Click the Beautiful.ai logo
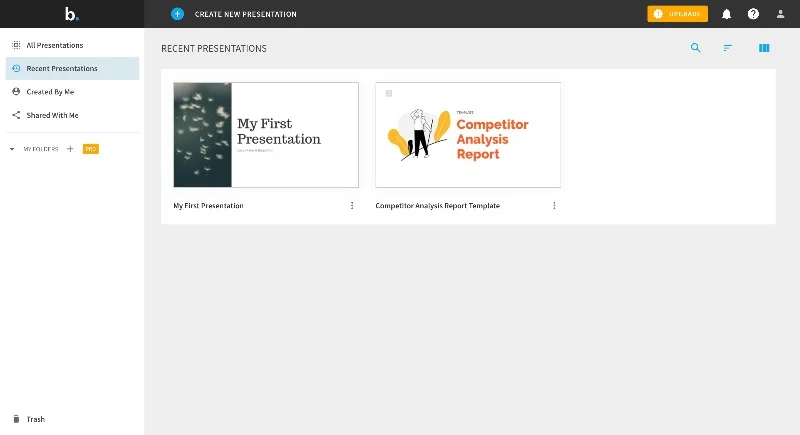Screen dimensions: 800x435 coord(71,14)
